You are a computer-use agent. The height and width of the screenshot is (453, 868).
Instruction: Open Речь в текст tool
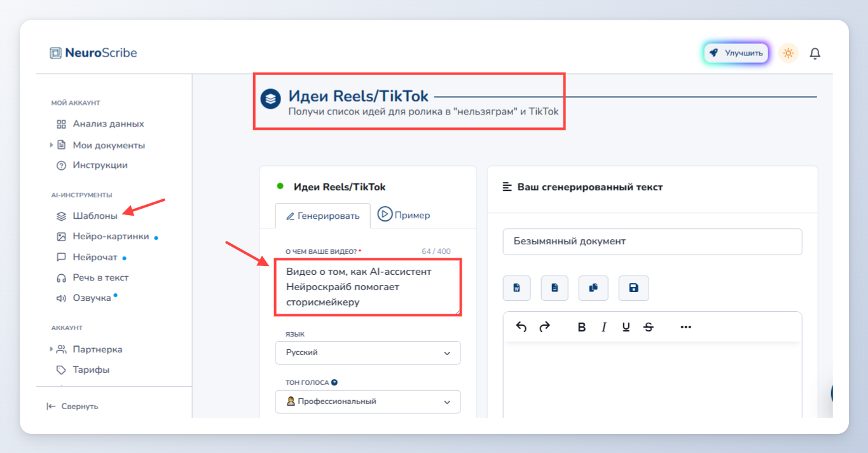100,278
